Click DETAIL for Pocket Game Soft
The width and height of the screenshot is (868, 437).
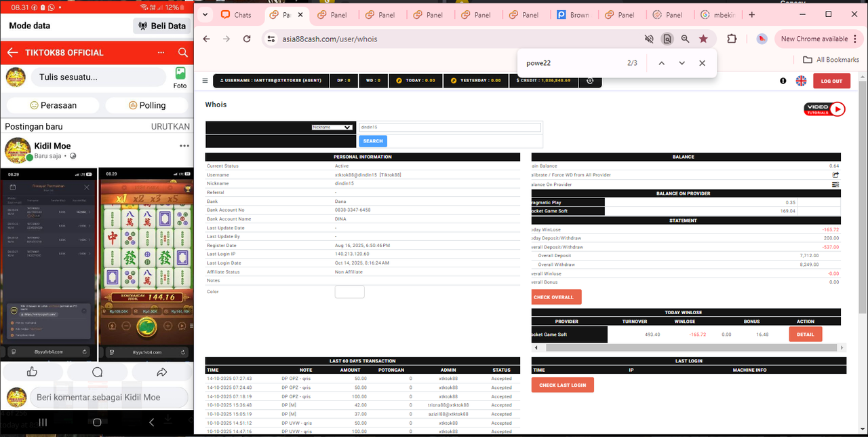tap(806, 334)
